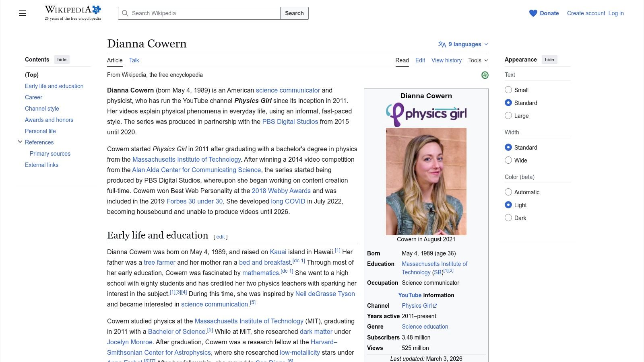The image size is (644, 362).
Task: Select Small text size
Action: click(508, 90)
